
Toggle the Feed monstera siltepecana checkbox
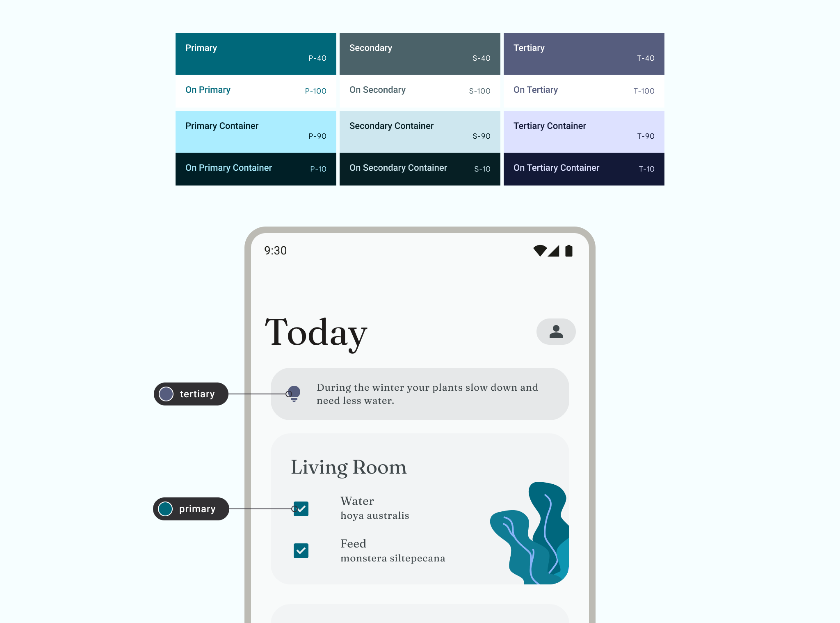click(x=301, y=550)
